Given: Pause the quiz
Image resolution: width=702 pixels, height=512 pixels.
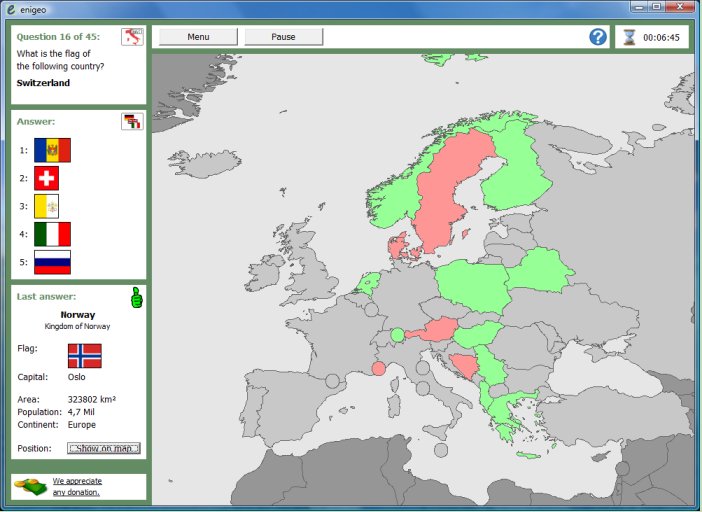Looking at the screenshot, I should click(x=283, y=37).
